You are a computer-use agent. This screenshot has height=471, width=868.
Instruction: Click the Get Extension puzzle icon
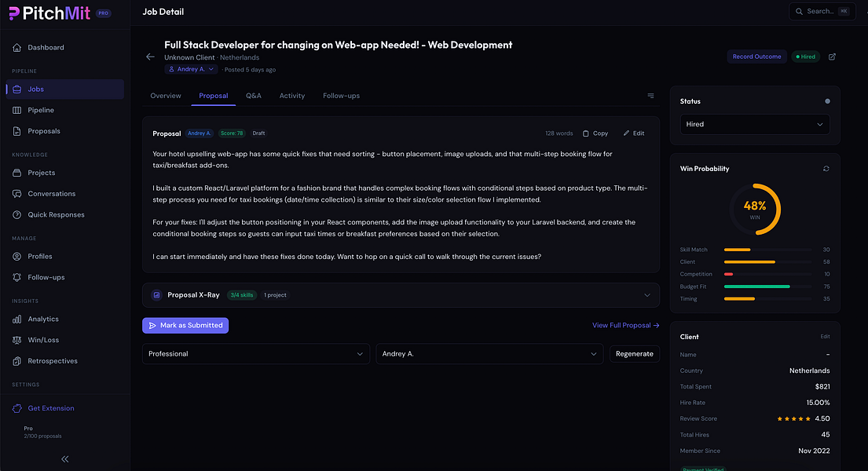click(17, 408)
